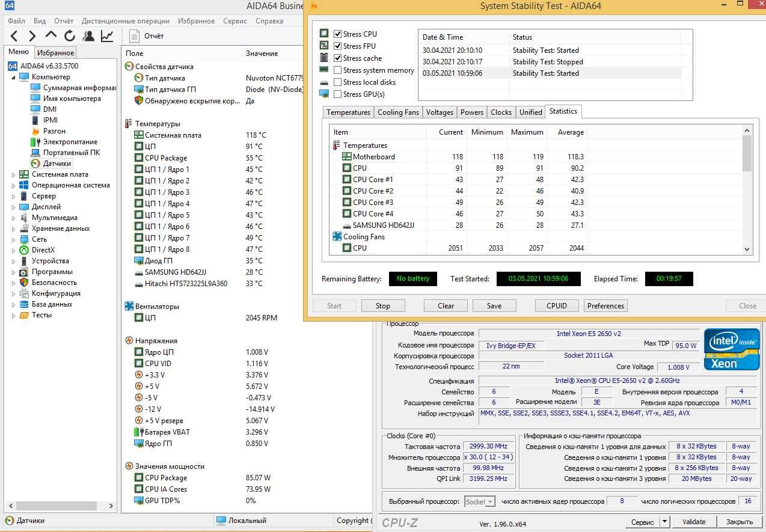Switch to the Cooling Fans tab
The width and height of the screenshot is (766, 532).
click(398, 112)
